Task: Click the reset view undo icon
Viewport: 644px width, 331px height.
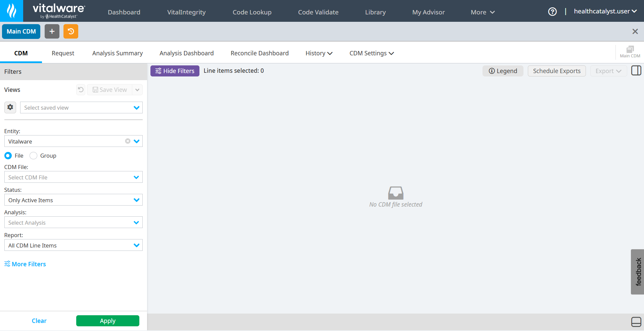Action: click(x=81, y=90)
